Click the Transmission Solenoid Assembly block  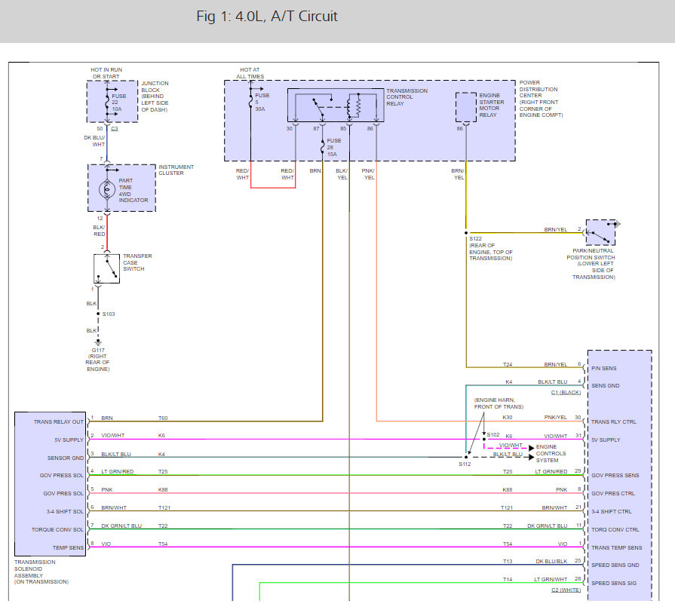point(51,484)
